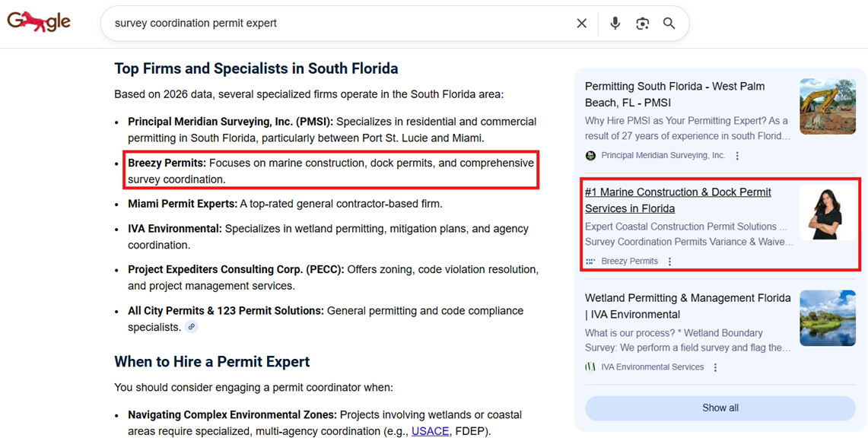Submit the search with the magnifier icon
868x441 pixels.
pyautogui.click(x=669, y=24)
